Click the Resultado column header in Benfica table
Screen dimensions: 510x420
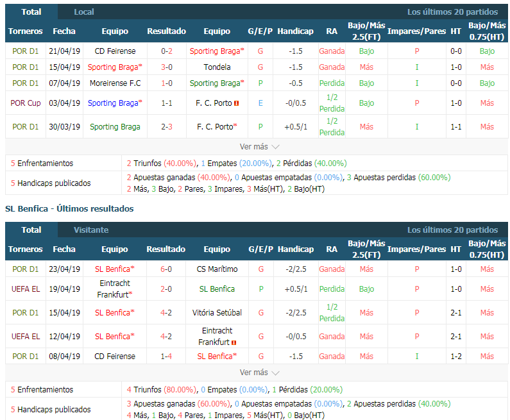point(166,249)
